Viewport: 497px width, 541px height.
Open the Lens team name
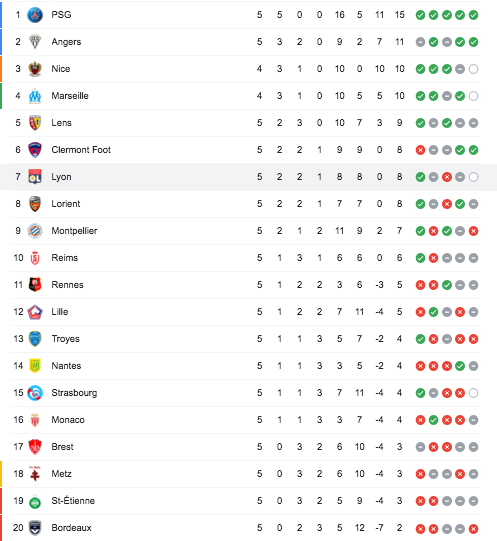61,123
